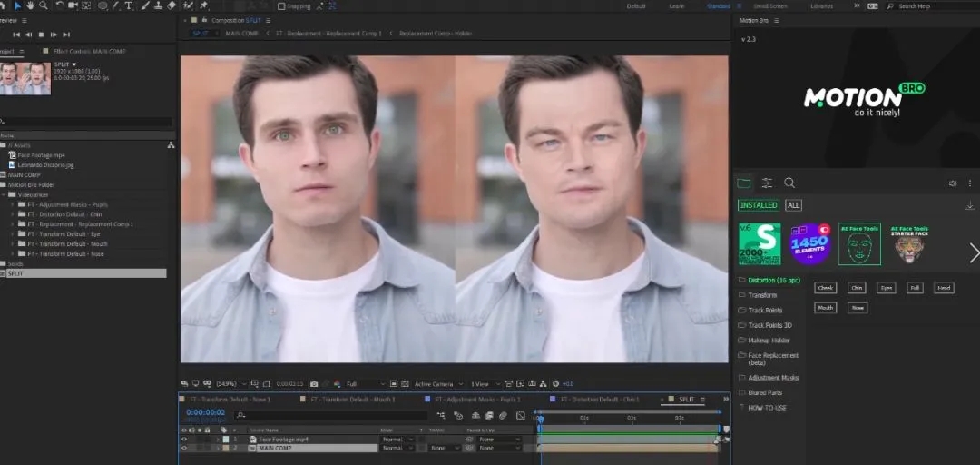Select the Hand tool in the toolbar

[x=31, y=5]
